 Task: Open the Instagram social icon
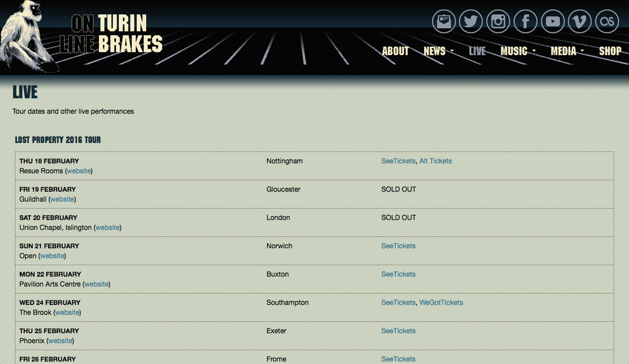[x=498, y=21]
